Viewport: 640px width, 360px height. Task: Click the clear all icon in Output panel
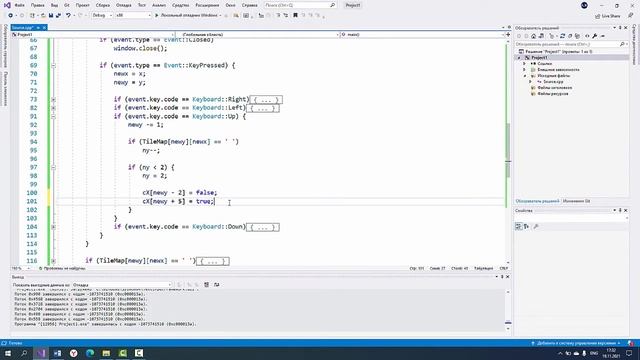pos(207,285)
